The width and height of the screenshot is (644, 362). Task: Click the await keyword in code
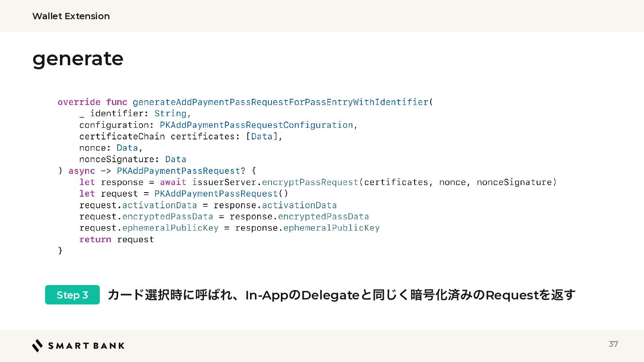[173, 182]
